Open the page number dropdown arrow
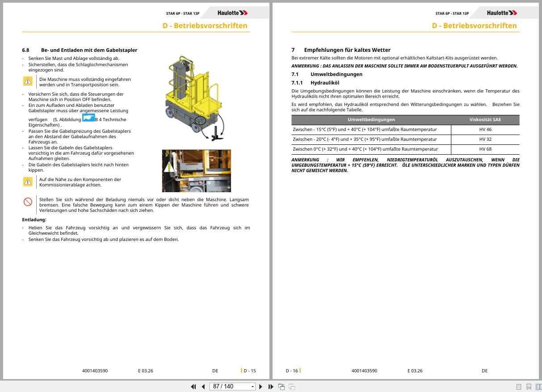This screenshot has height=392, width=542. [x=253, y=387]
